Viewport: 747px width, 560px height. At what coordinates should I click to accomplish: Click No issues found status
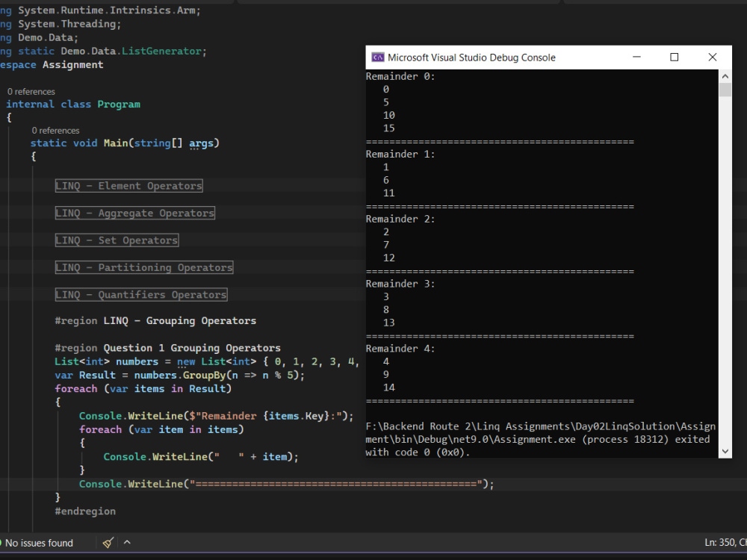point(39,543)
